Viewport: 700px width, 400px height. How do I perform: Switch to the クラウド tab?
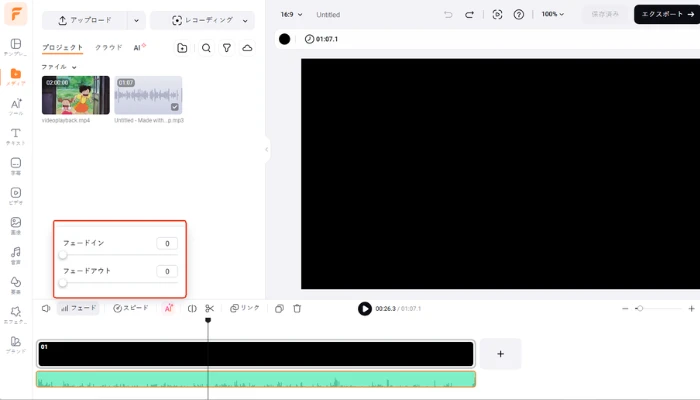pyautogui.click(x=108, y=47)
